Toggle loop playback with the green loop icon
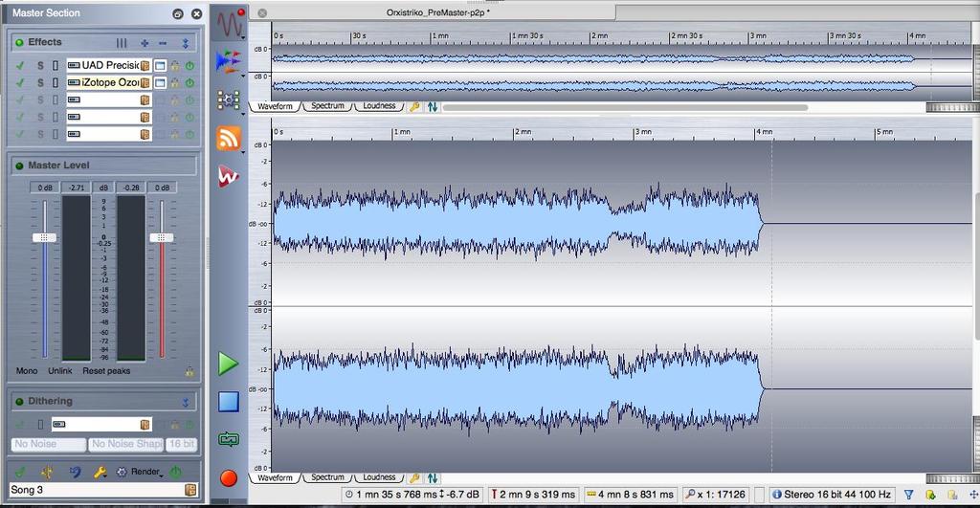Viewport: 980px width, 508px height. point(229,440)
